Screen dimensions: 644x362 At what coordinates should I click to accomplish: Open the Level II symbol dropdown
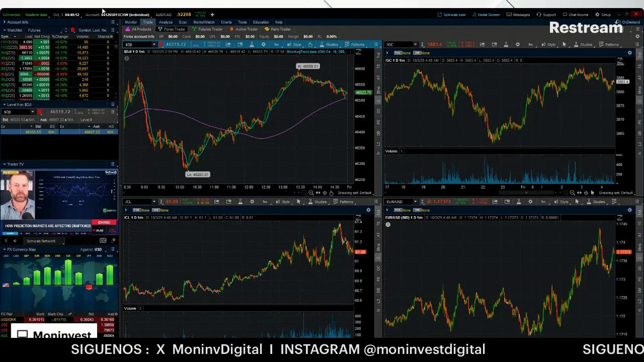coord(33,112)
